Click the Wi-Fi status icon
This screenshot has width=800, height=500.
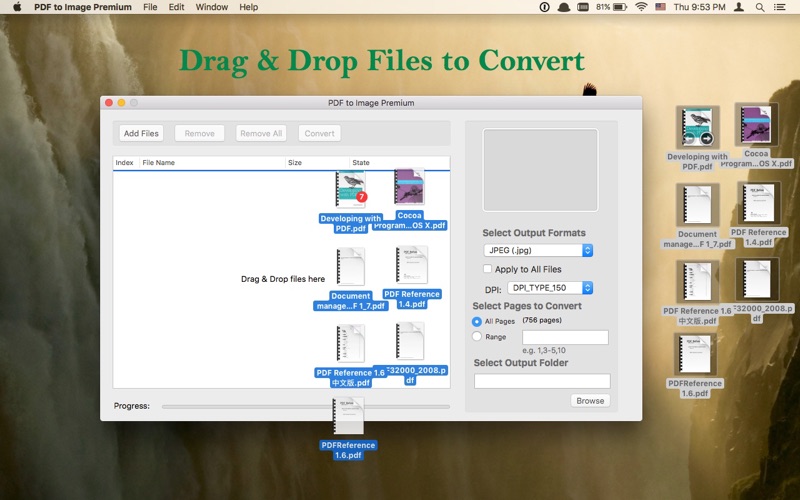click(x=641, y=7)
